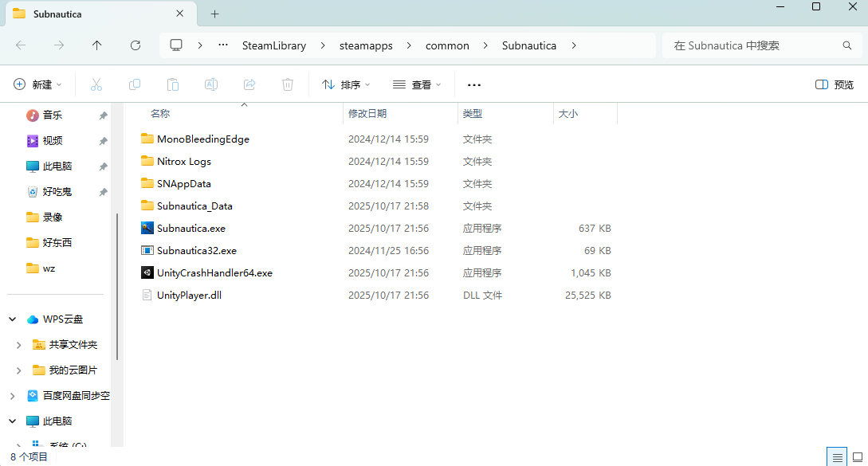Toggle the 预览 preview pane
Viewport: 868px width, 466px height.
[x=835, y=84]
